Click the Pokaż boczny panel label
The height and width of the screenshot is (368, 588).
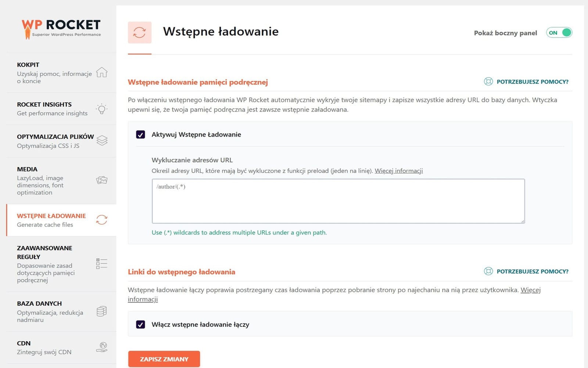[505, 33]
